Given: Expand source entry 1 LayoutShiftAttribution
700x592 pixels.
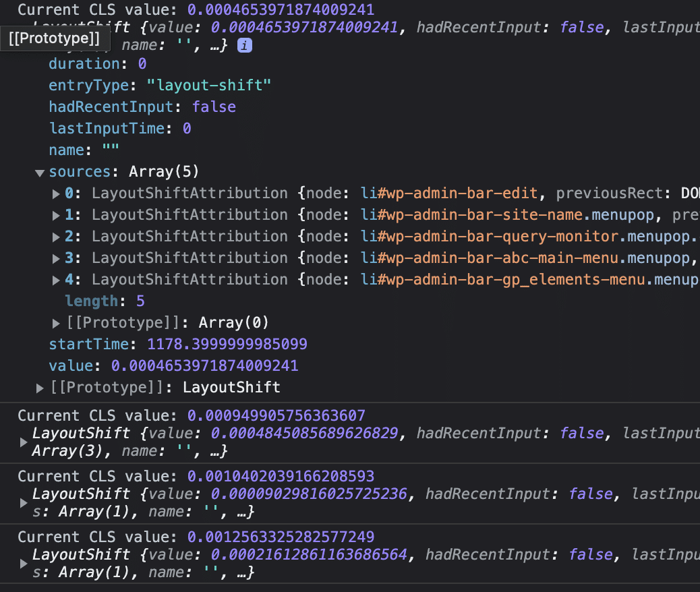Looking at the screenshot, I should (x=57, y=216).
